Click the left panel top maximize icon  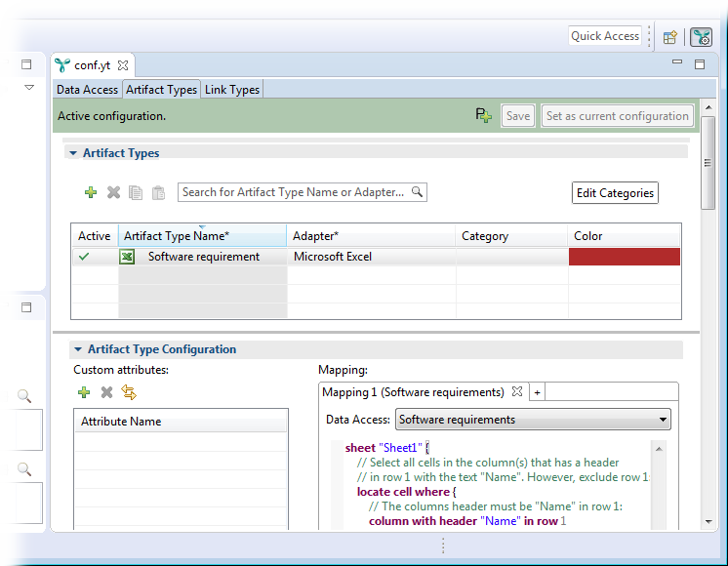click(x=26, y=64)
